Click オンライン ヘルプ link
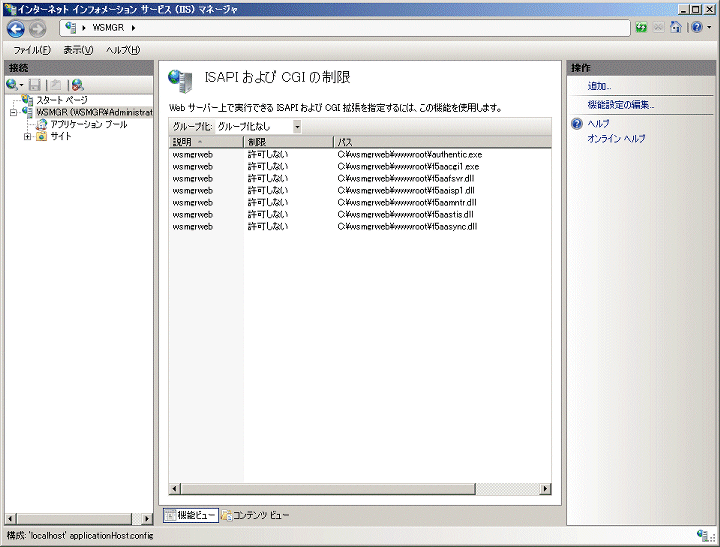 (616, 138)
